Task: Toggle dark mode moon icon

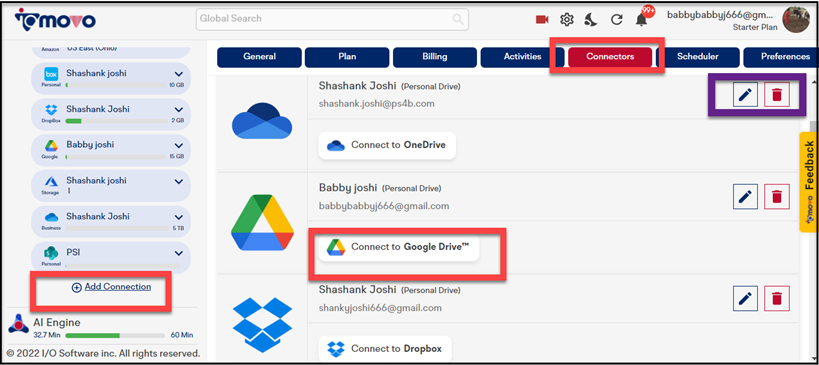Action: pyautogui.click(x=591, y=20)
